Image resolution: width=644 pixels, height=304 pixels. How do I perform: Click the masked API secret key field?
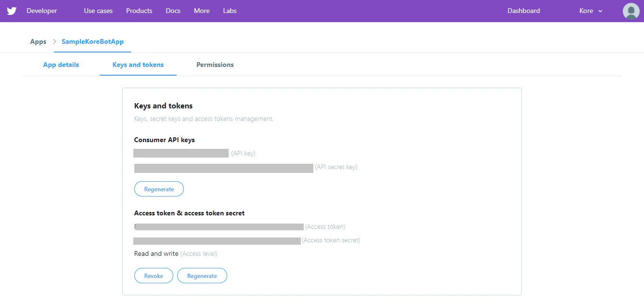(x=223, y=168)
